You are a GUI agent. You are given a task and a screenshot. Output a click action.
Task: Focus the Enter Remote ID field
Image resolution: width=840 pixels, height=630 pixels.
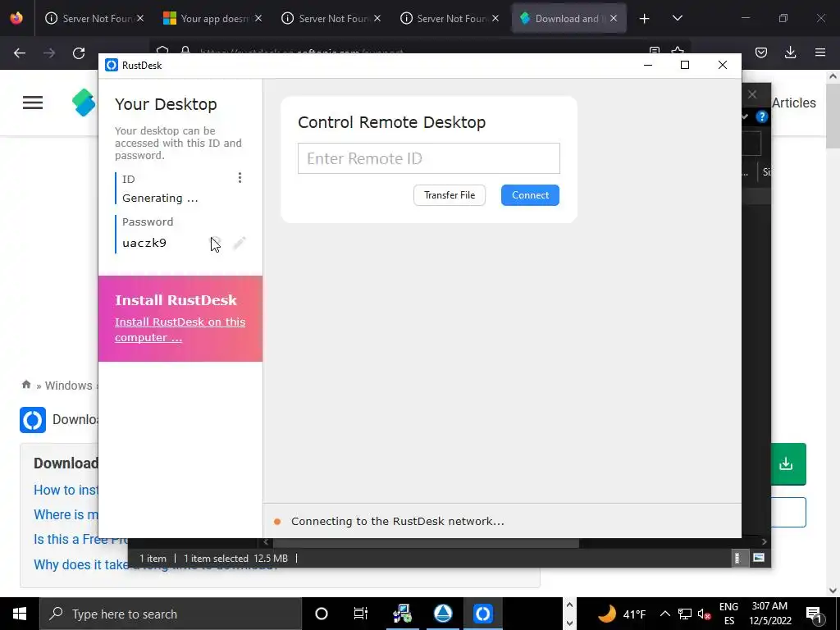tap(428, 158)
